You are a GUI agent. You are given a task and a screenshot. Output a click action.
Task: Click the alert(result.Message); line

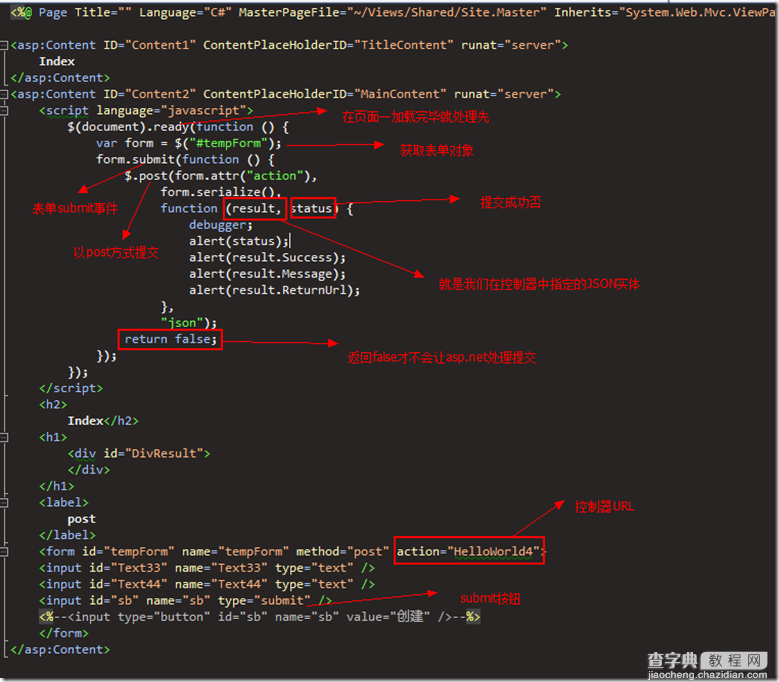click(x=267, y=274)
